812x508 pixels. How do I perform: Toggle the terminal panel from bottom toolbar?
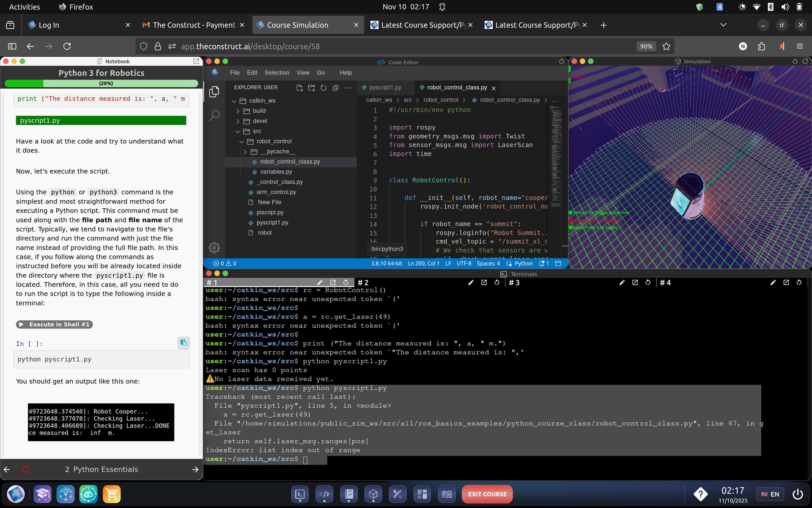(300, 494)
